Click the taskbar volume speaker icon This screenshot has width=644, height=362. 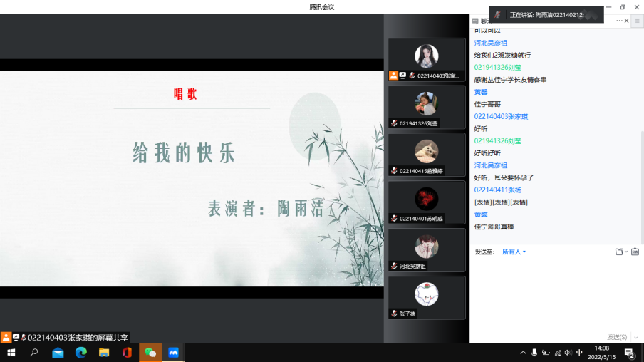click(x=568, y=353)
